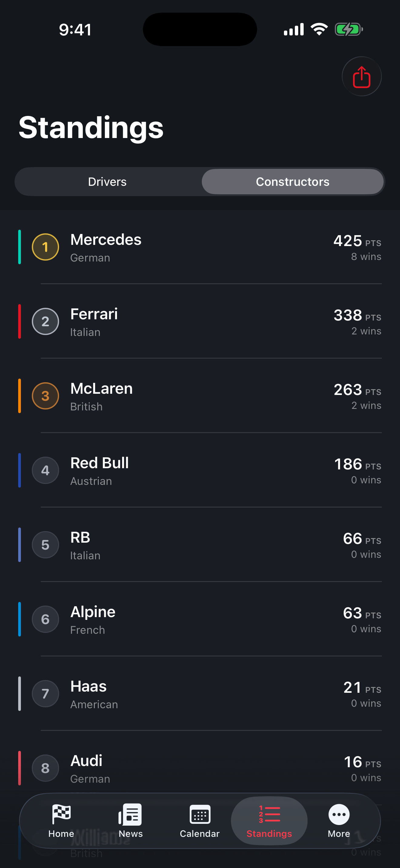Open the Calendar icon tab

point(200,814)
